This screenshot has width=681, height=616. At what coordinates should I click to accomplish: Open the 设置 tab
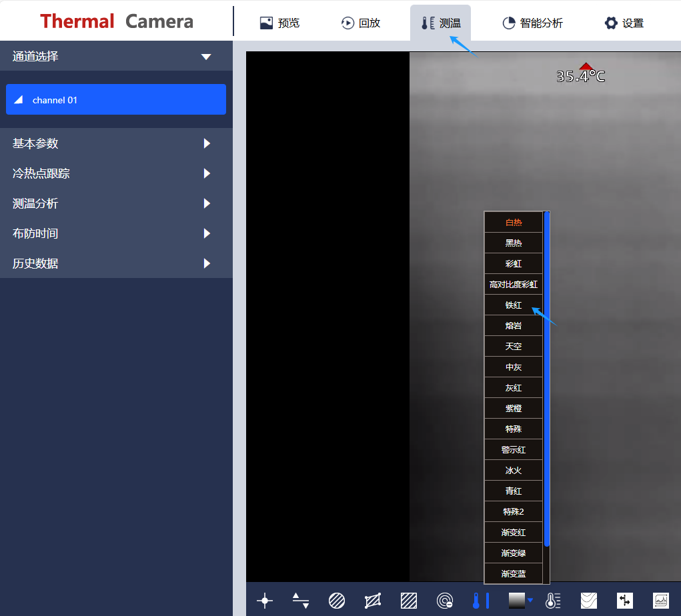tap(624, 23)
